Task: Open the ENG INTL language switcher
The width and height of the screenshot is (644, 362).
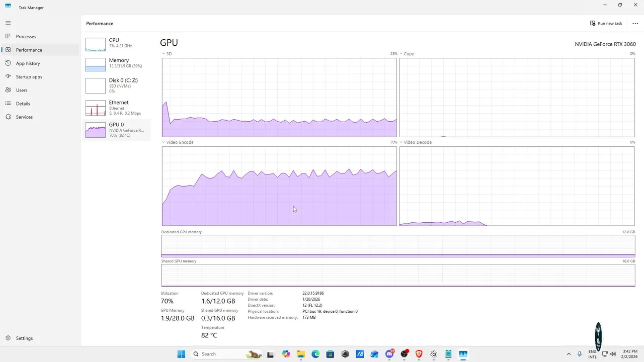Action: pyautogui.click(x=593, y=354)
